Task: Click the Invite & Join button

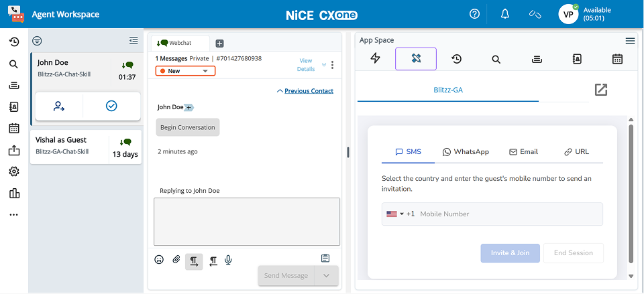Action: 510,253
